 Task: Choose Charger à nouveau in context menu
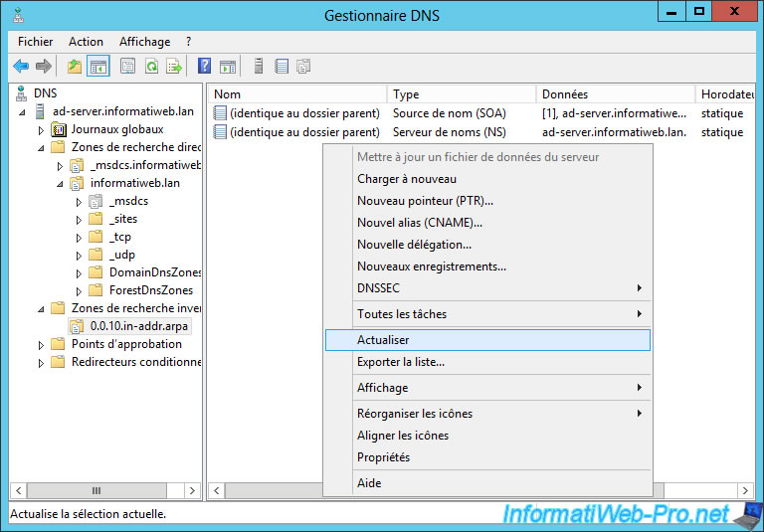coord(487,179)
